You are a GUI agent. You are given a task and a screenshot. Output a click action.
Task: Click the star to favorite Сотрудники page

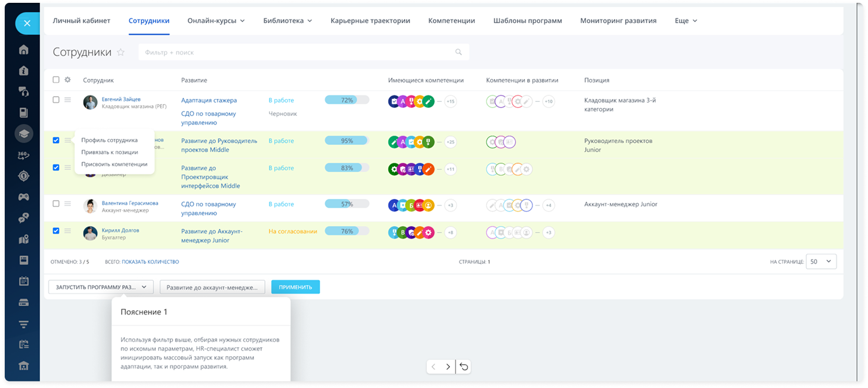pyautogui.click(x=121, y=53)
